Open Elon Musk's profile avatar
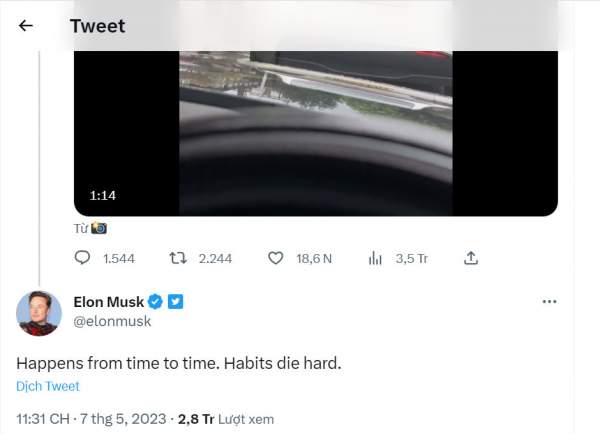Screen dimensions: 600x434 [x=39, y=313]
